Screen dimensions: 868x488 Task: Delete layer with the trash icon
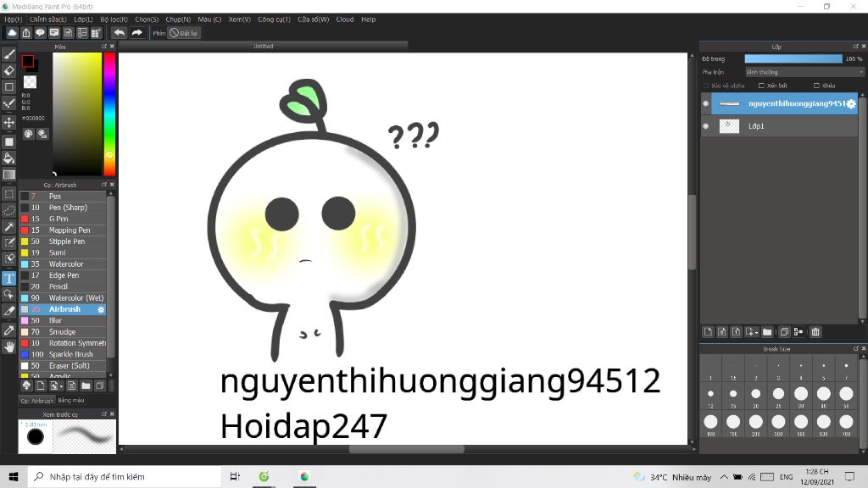pos(815,332)
